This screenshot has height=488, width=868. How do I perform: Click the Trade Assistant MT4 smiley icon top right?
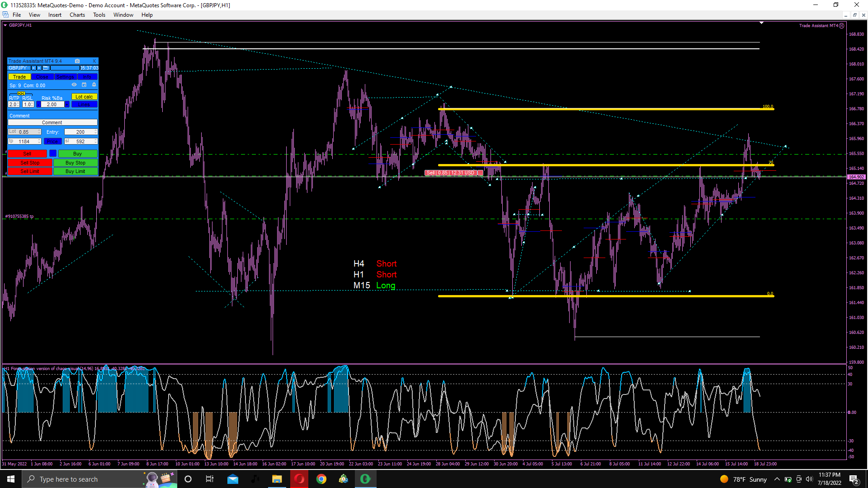click(x=842, y=26)
